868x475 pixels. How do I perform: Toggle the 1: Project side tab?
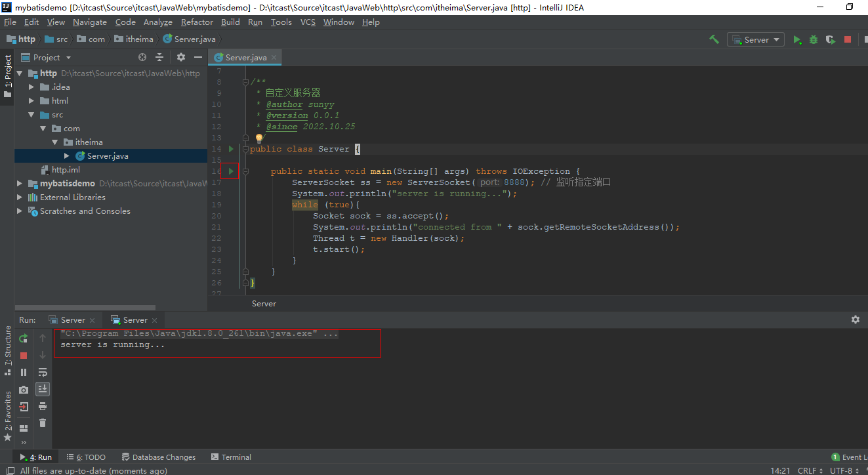[8, 76]
